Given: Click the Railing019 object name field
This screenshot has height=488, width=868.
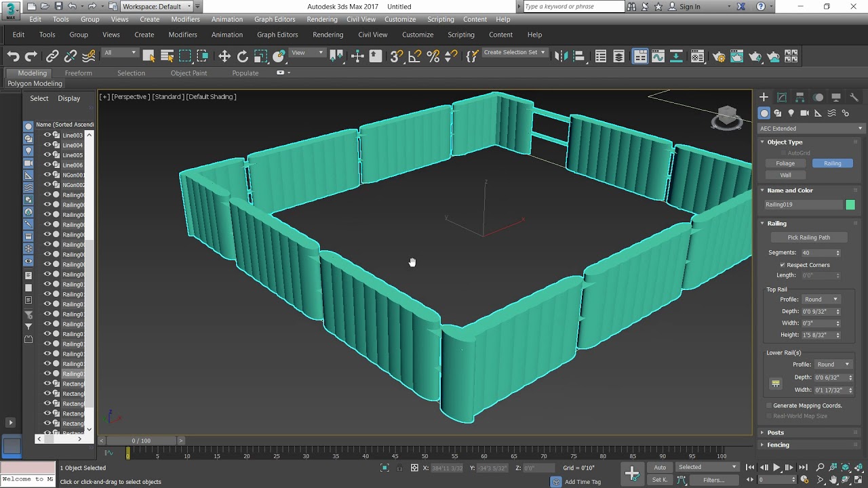Looking at the screenshot, I should click(x=803, y=205).
